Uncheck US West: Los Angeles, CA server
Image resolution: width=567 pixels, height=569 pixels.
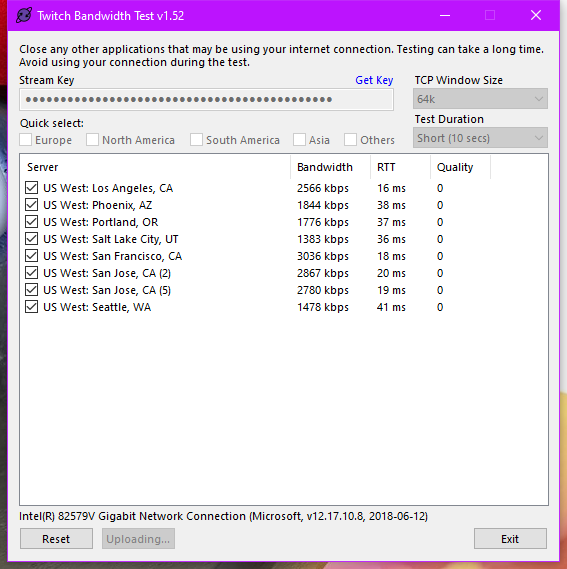pyautogui.click(x=32, y=188)
